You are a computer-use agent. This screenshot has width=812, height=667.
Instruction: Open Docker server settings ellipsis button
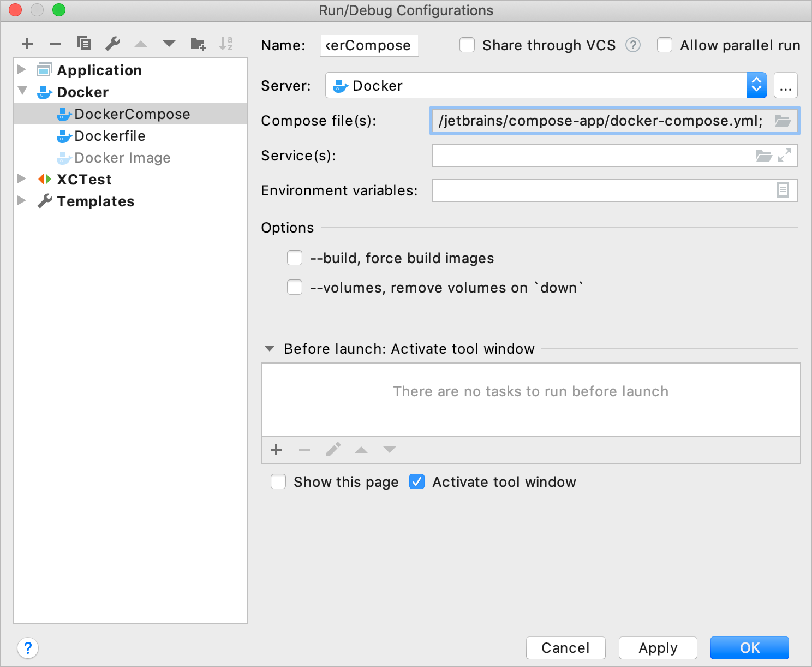(786, 85)
